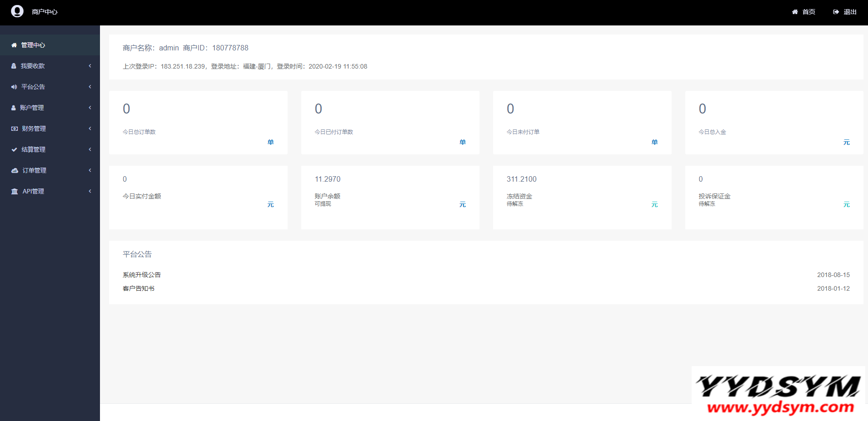This screenshot has height=421, width=868.
Task: Click the money icon beside 财务管理
Action: coord(15,129)
